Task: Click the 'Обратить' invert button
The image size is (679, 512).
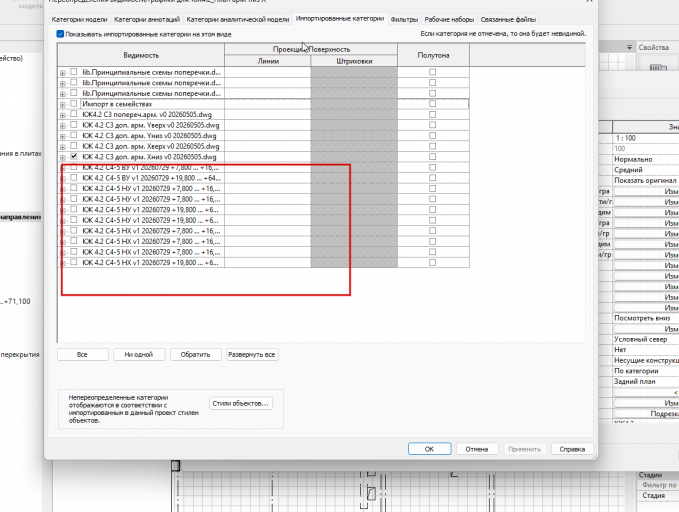Action: [195, 354]
